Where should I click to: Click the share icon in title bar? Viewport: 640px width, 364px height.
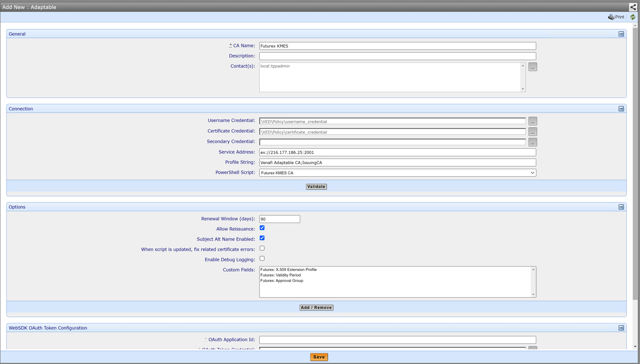[x=633, y=7]
